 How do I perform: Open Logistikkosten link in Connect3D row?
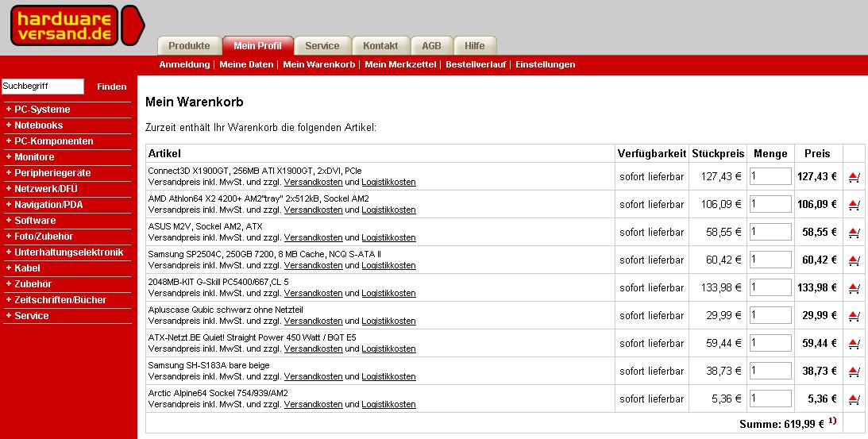tap(388, 182)
